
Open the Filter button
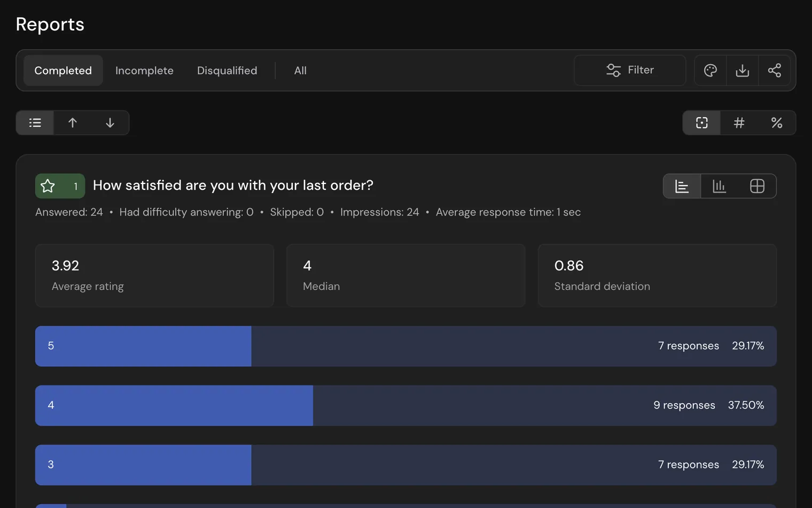pos(630,71)
